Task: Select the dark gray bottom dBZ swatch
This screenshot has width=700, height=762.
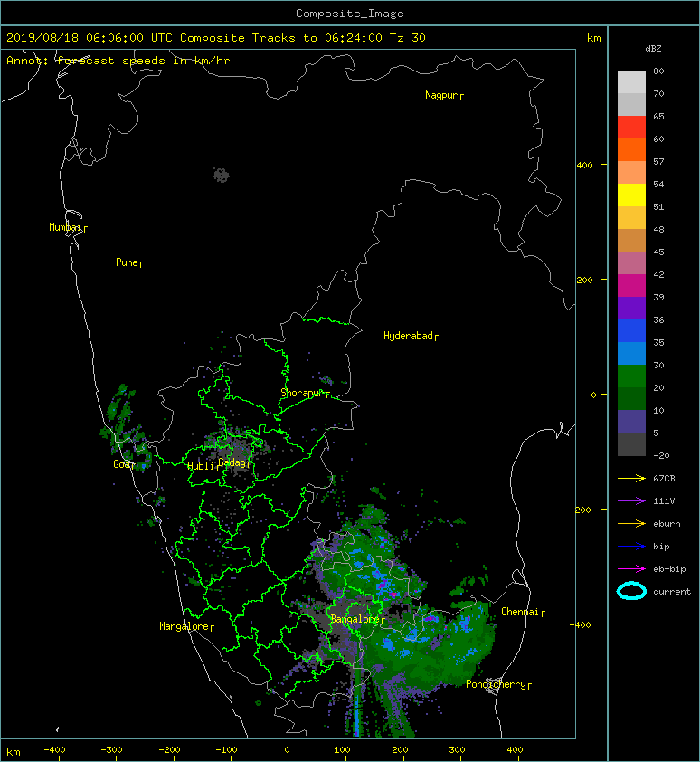Action: point(631,443)
